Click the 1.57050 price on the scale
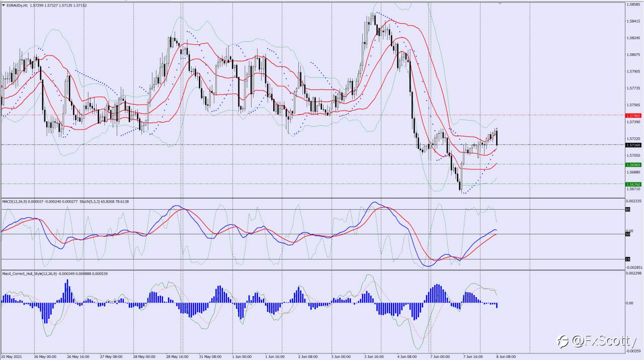The height and width of the screenshot is (360, 644). 633,155
